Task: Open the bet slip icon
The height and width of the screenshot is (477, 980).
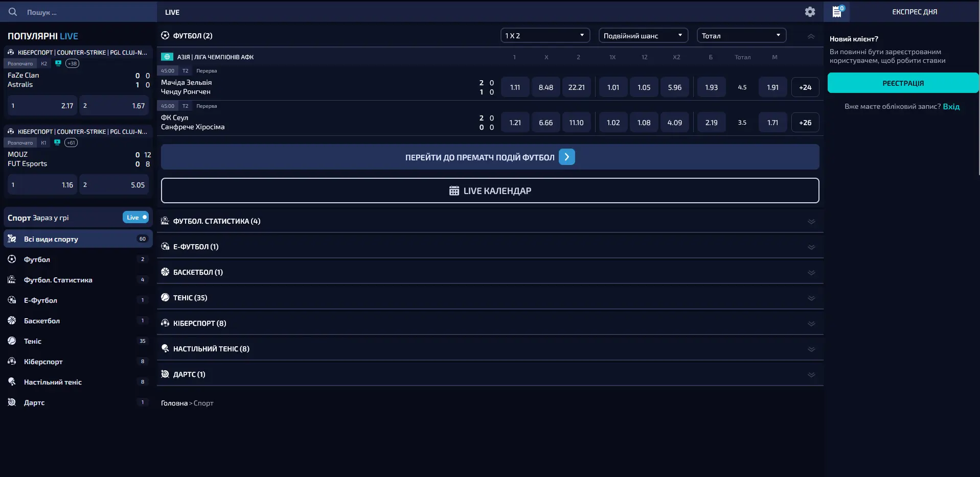Action: point(837,12)
